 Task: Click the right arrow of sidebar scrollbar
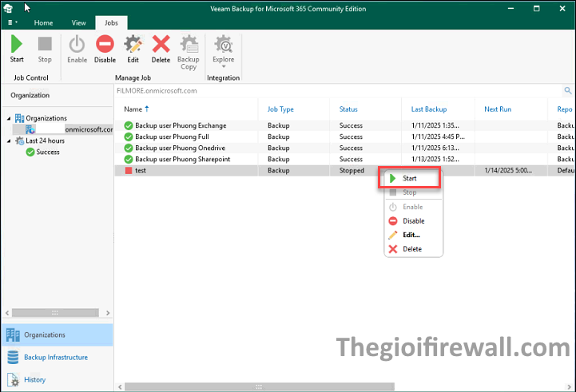click(x=108, y=313)
